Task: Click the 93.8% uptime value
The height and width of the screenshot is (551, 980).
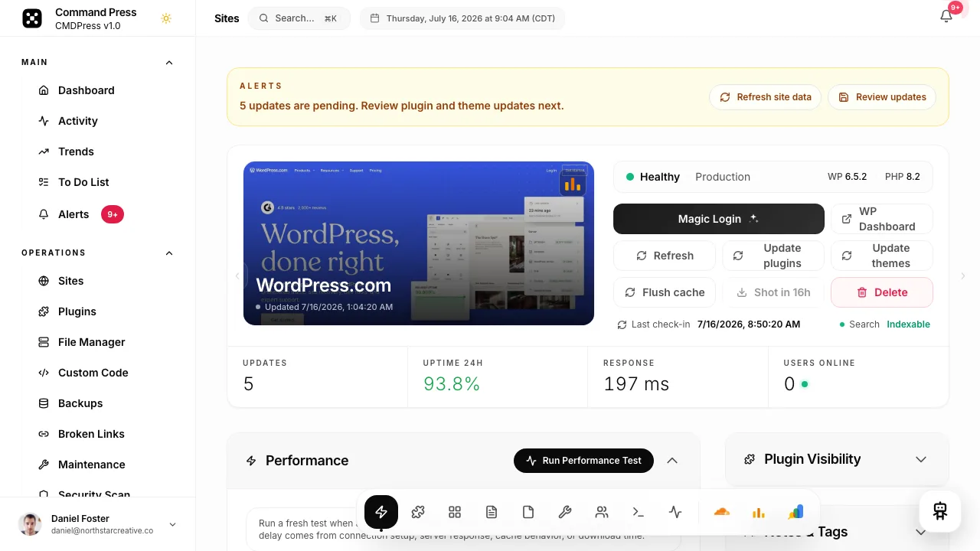Action: pyautogui.click(x=452, y=384)
